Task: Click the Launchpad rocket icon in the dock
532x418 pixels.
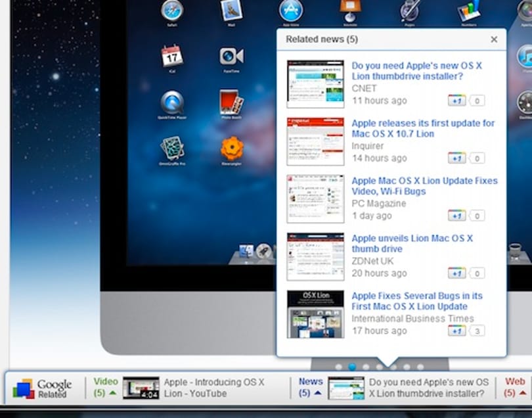Action: (x=263, y=251)
